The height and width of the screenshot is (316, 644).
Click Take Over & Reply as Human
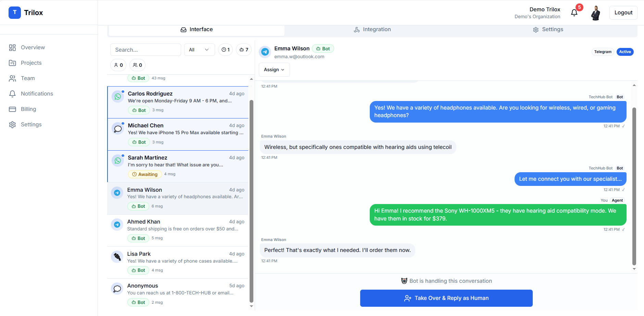click(x=446, y=298)
